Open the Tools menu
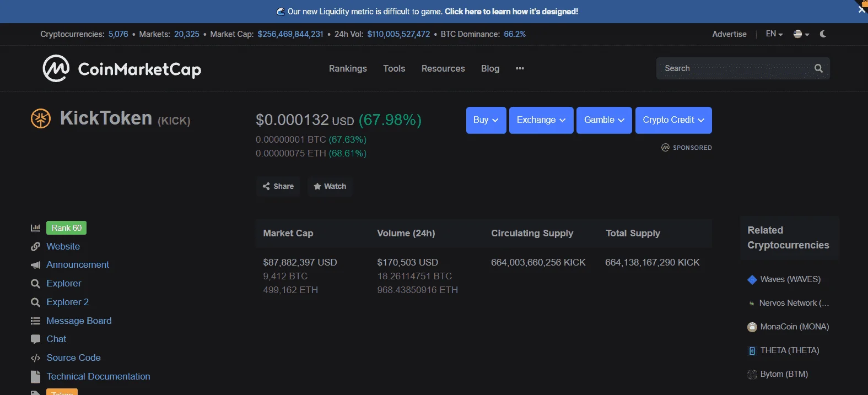The image size is (868, 395). (394, 68)
